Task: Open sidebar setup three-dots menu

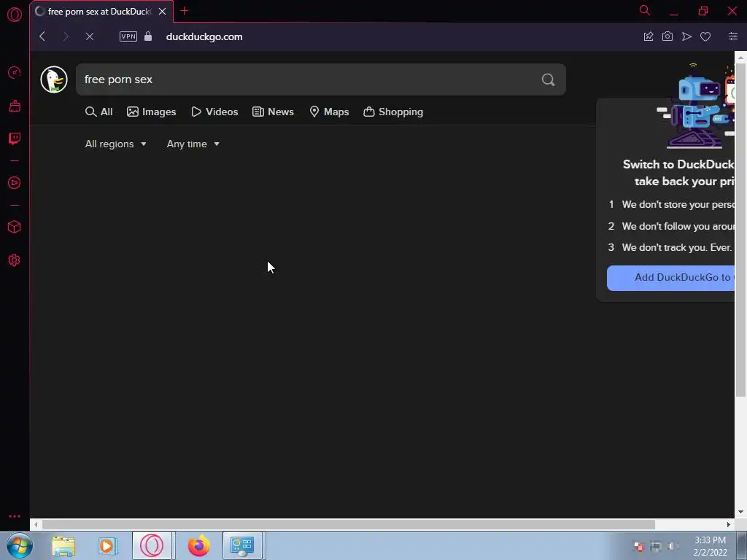Action: tap(15, 516)
